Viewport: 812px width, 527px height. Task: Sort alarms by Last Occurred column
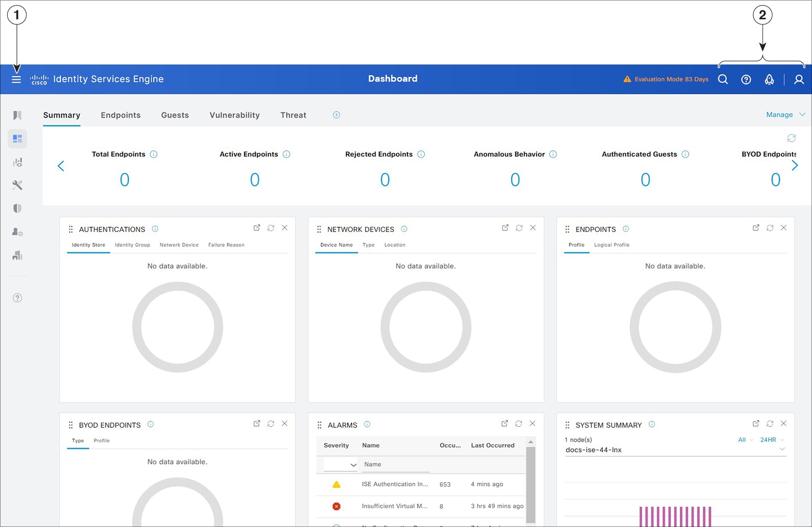(492, 445)
